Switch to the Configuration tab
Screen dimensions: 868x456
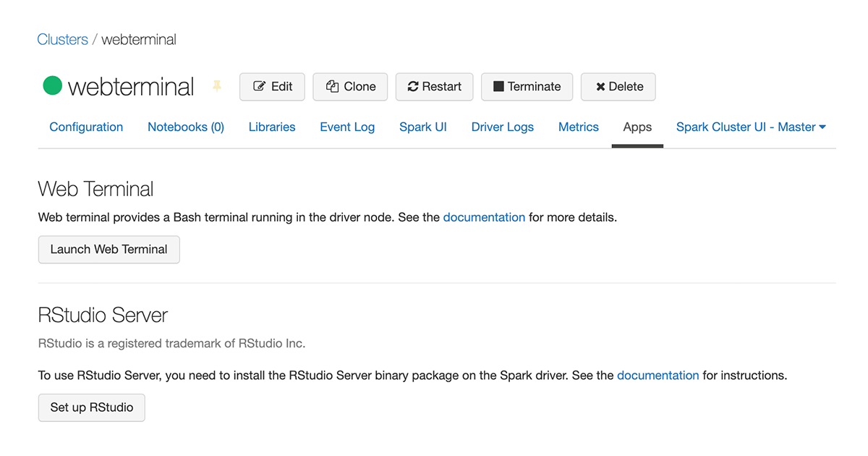click(85, 127)
